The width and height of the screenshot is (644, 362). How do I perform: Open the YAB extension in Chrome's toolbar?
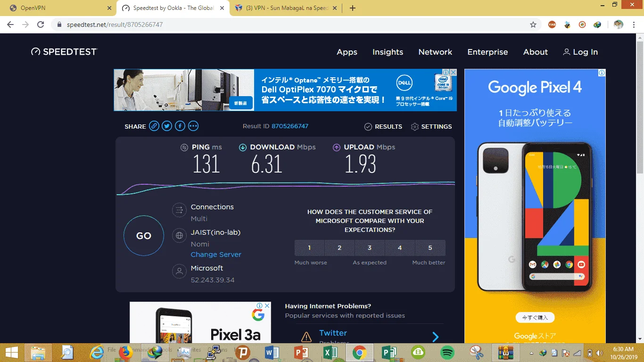click(553, 25)
